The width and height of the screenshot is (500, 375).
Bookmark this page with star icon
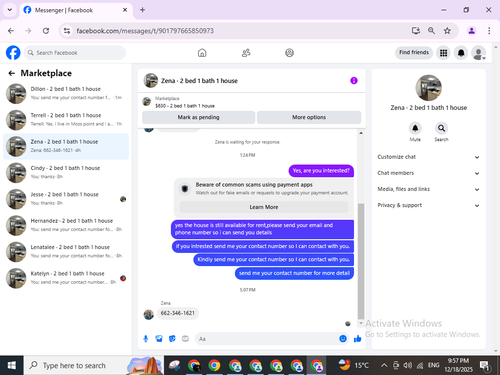click(447, 31)
